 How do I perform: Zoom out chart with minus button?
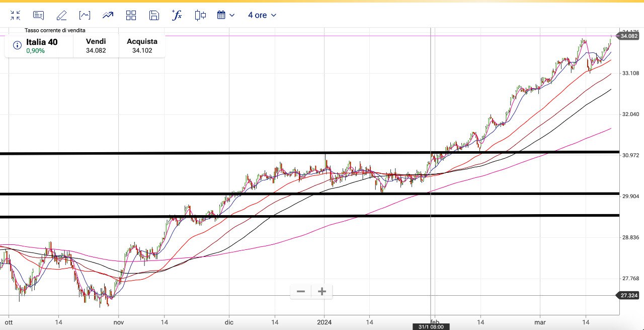[301, 291]
